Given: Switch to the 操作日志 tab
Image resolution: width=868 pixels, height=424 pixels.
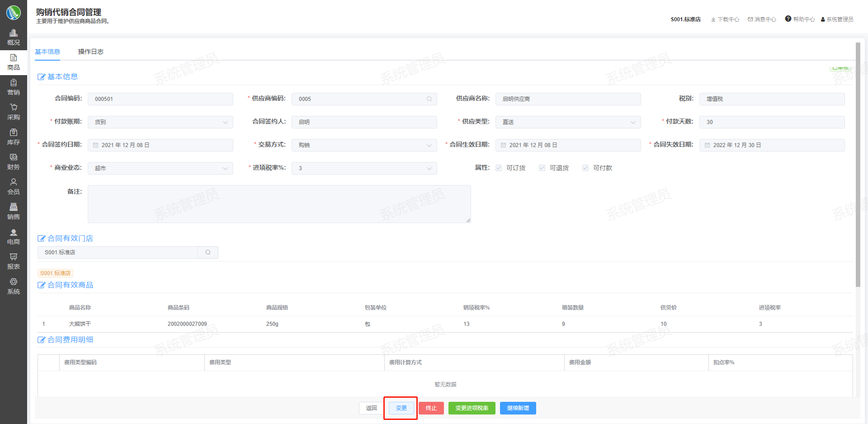Looking at the screenshot, I should tap(91, 52).
